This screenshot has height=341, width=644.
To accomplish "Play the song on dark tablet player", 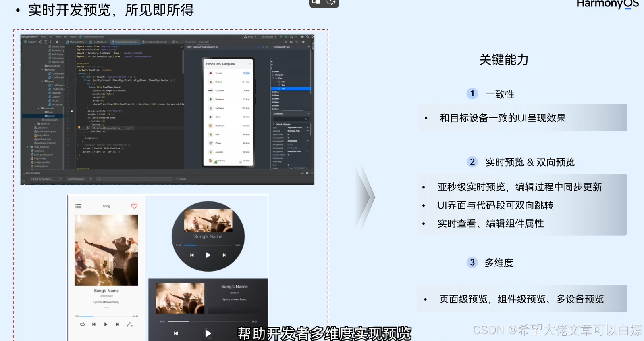I will click(208, 333).
